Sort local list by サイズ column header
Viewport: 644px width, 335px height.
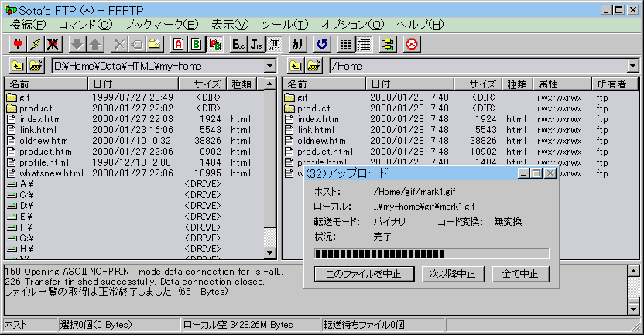click(203, 84)
